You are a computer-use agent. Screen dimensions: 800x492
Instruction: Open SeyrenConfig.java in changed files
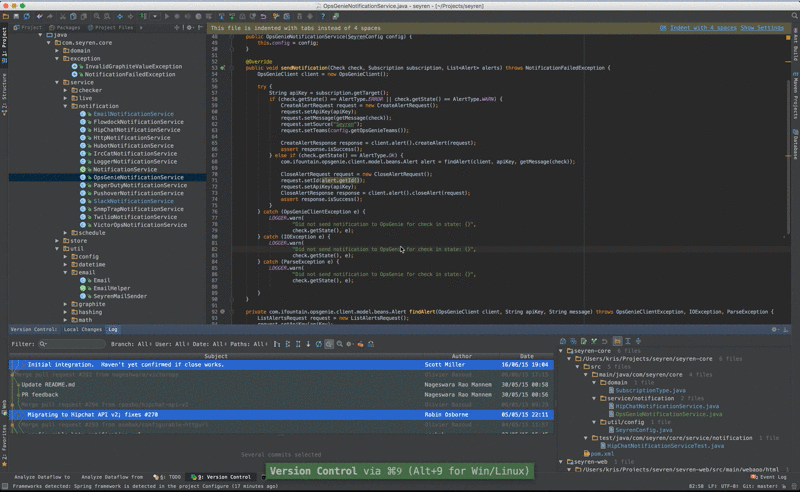coord(643,430)
